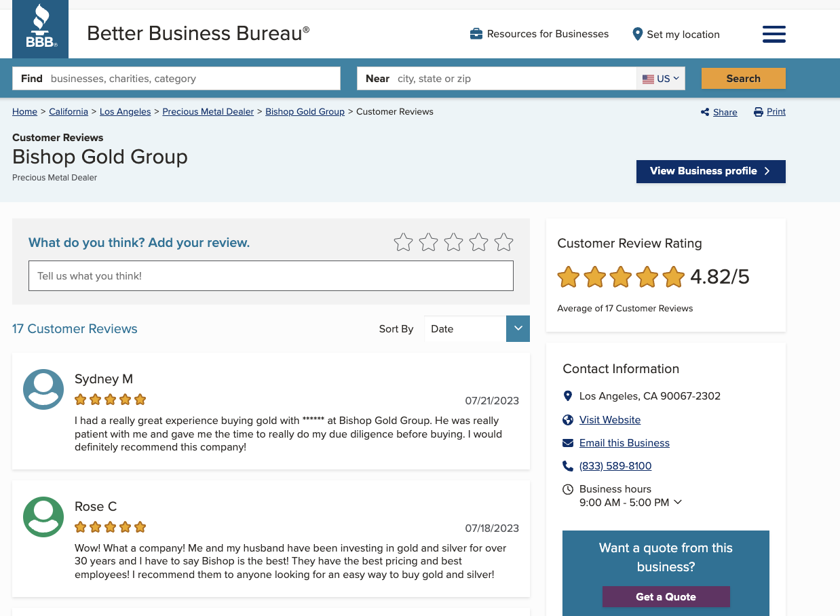Click the orange Search button
840x616 pixels.
pos(744,79)
